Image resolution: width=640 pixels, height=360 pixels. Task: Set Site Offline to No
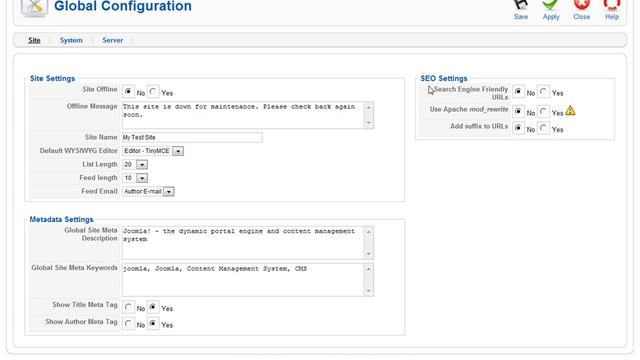pos(128,91)
